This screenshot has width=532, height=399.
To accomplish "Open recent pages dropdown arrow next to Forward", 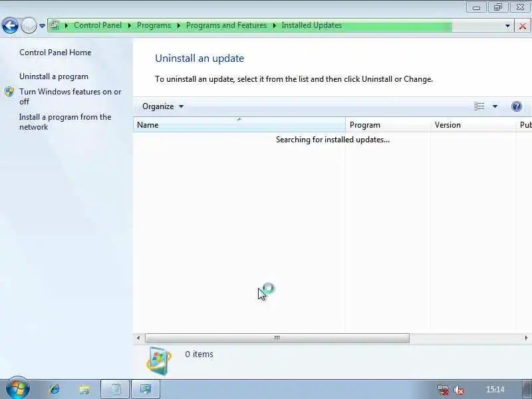I will tap(42, 25).
